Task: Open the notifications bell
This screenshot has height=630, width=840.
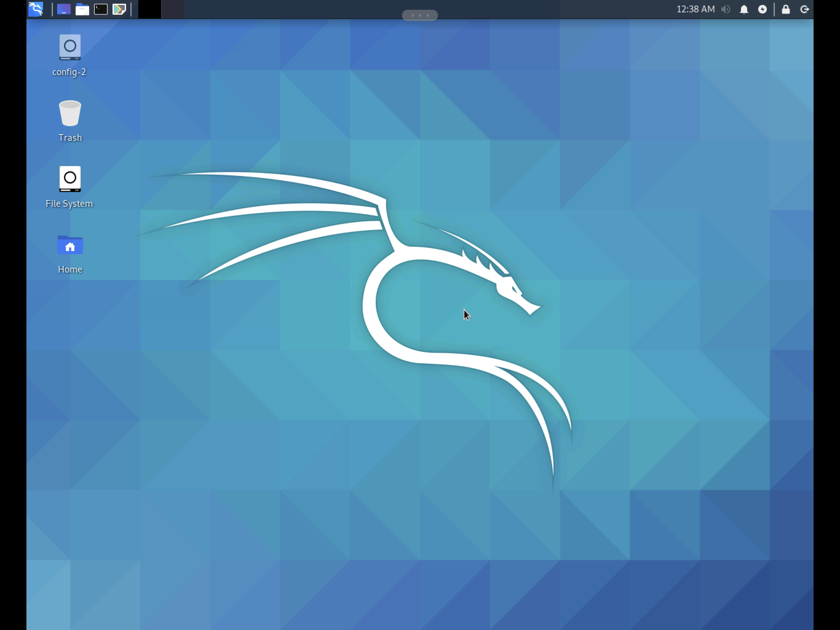Action: (x=744, y=9)
